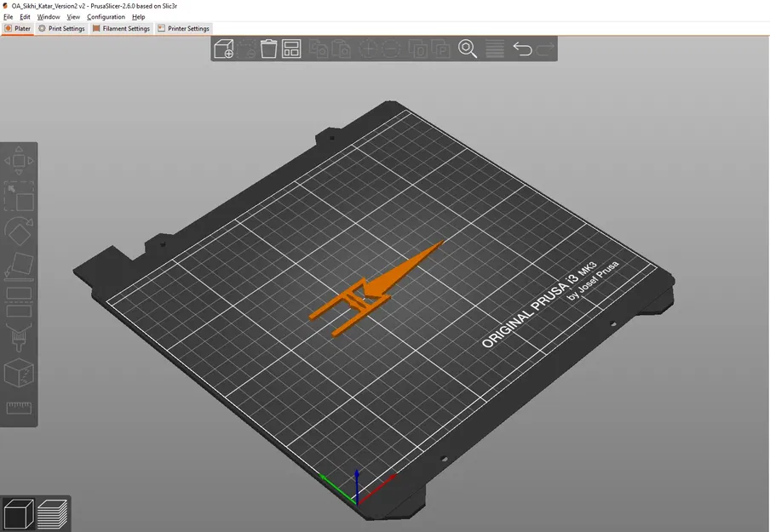Open the Paint-on supports brush tool

pos(19,337)
